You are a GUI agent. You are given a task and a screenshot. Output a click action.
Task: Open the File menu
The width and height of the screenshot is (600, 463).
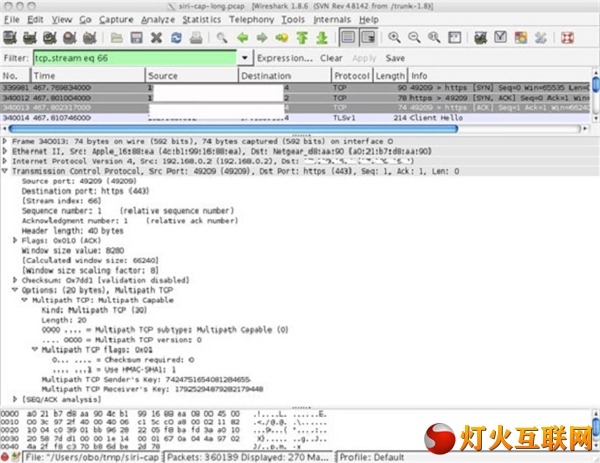tap(11, 20)
